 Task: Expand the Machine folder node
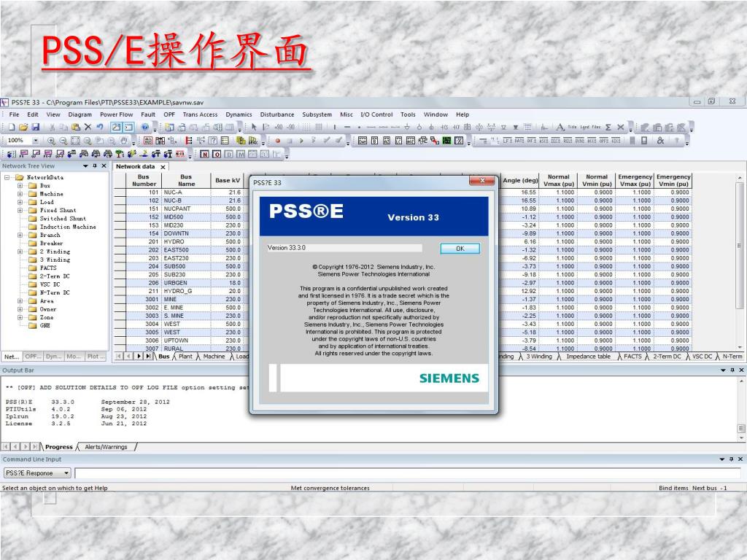click(x=20, y=194)
